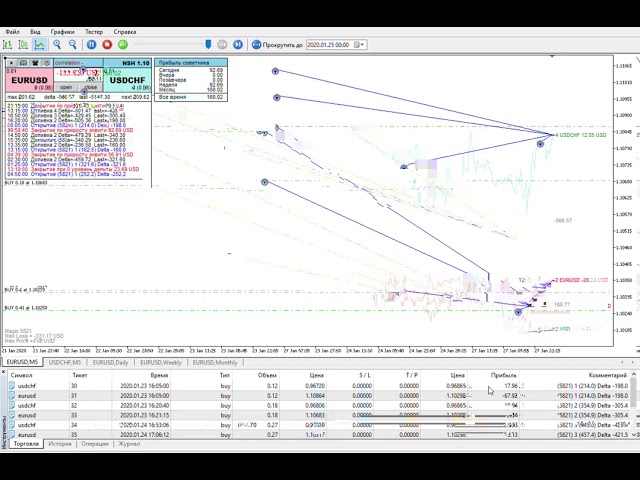Open the date picker dropdown arrow

[360, 44]
